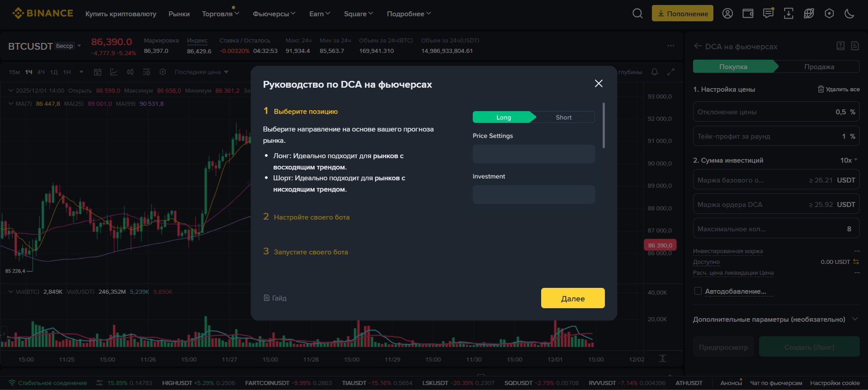Open the Фьючерсы menu
This screenshot has height=390, width=868.
[x=274, y=14]
